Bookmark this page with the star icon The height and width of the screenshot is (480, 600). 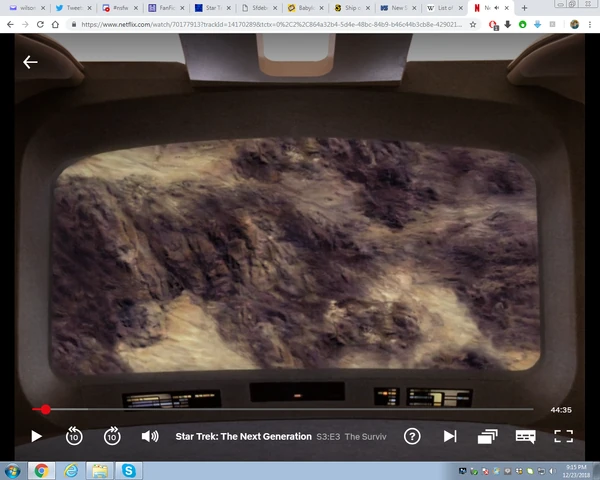(473, 24)
